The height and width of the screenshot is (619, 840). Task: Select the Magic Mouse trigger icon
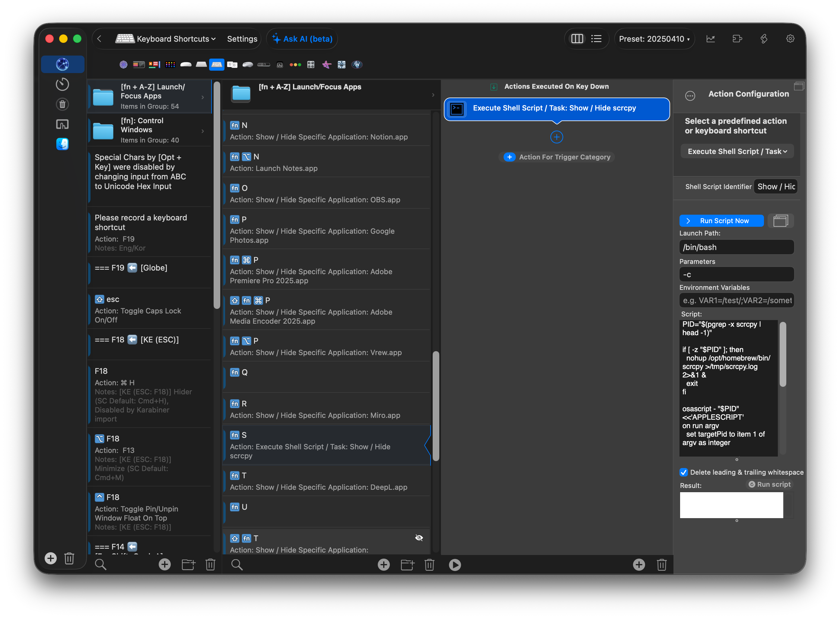pos(186,64)
